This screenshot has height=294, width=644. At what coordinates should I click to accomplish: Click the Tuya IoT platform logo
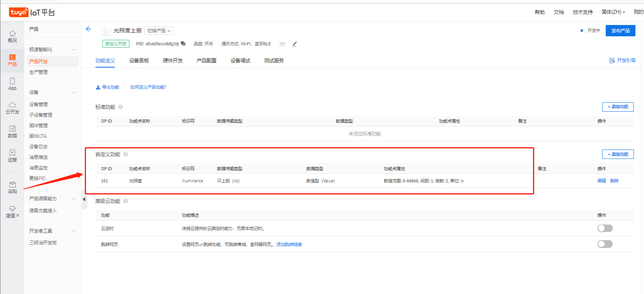tap(32, 12)
